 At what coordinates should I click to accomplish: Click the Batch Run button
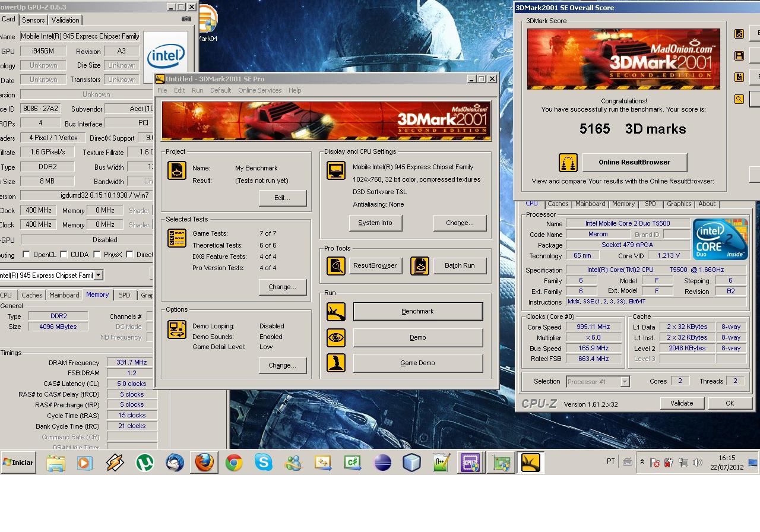click(x=460, y=265)
